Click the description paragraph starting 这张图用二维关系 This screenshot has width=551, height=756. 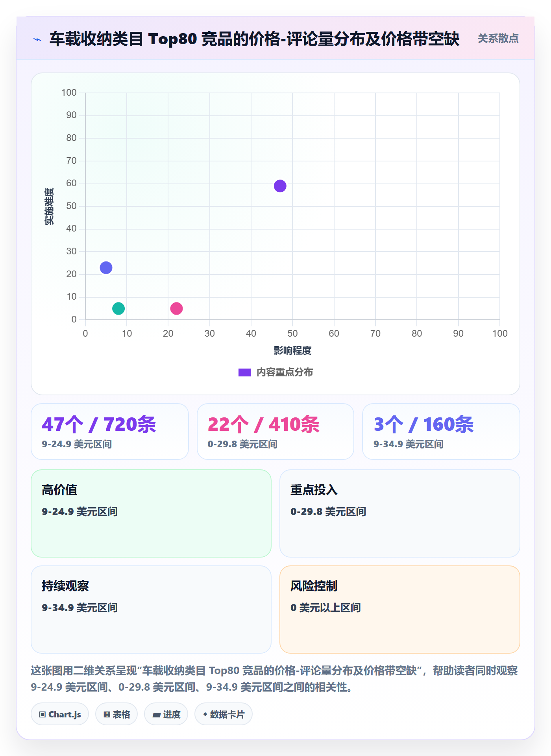[274, 679]
